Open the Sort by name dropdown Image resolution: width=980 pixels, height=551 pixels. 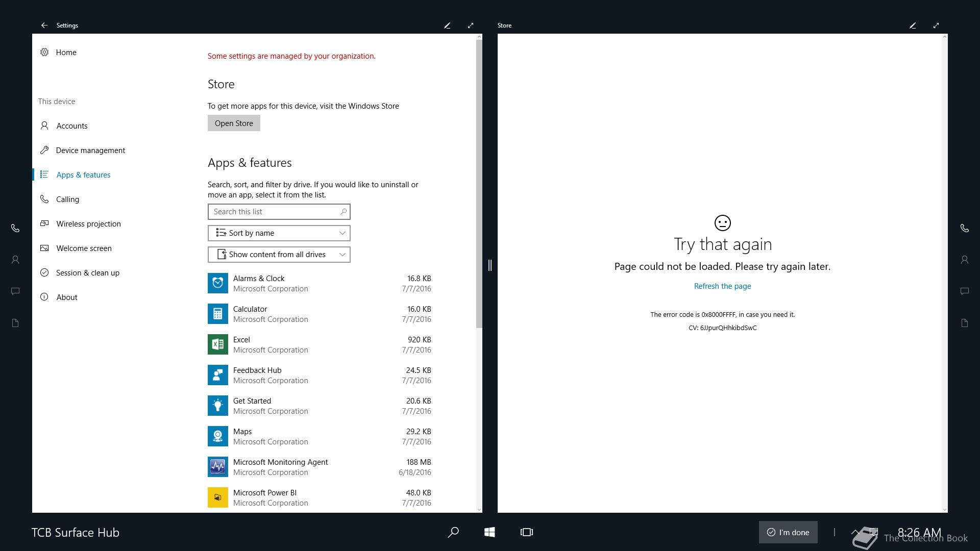point(279,233)
